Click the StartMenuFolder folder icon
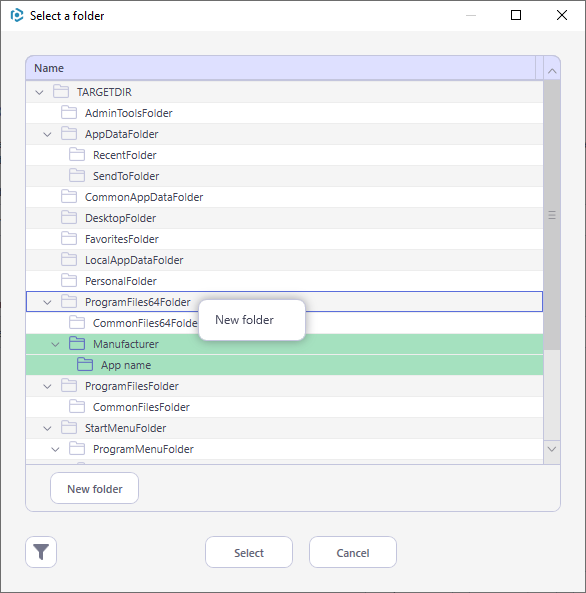586x593 pixels. click(x=69, y=427)
